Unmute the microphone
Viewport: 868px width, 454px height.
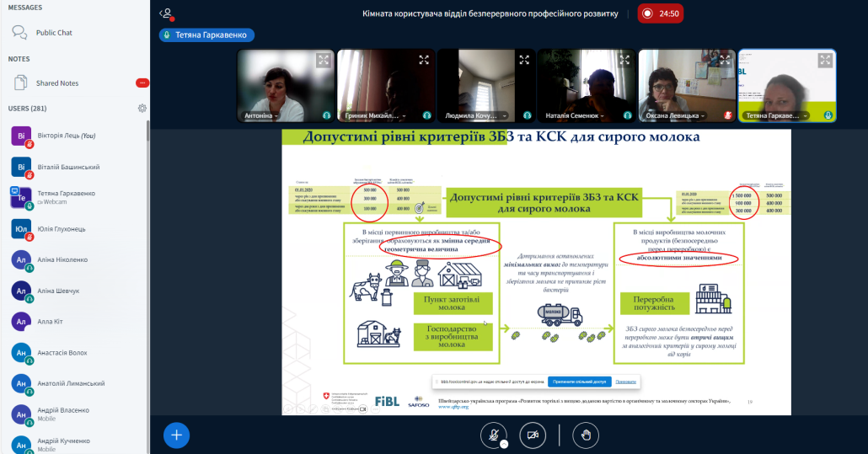point(490,435)
